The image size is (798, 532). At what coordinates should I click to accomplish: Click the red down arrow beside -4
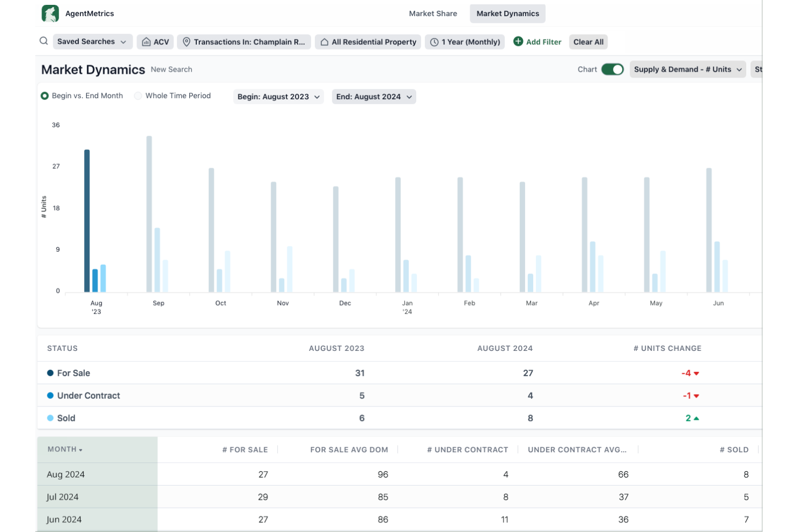(x=697, y=374)
